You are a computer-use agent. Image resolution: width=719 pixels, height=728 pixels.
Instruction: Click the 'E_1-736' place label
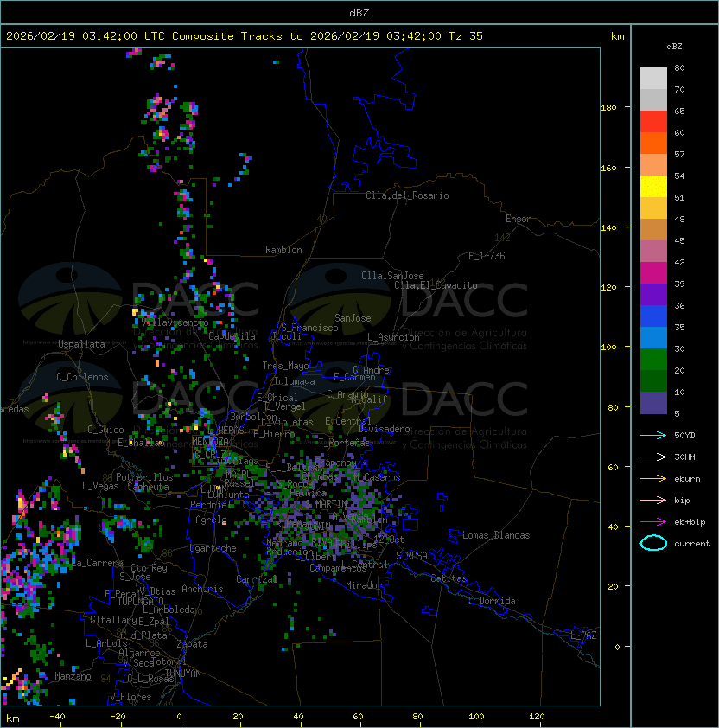pyautogui.click(x=487, y=256)
